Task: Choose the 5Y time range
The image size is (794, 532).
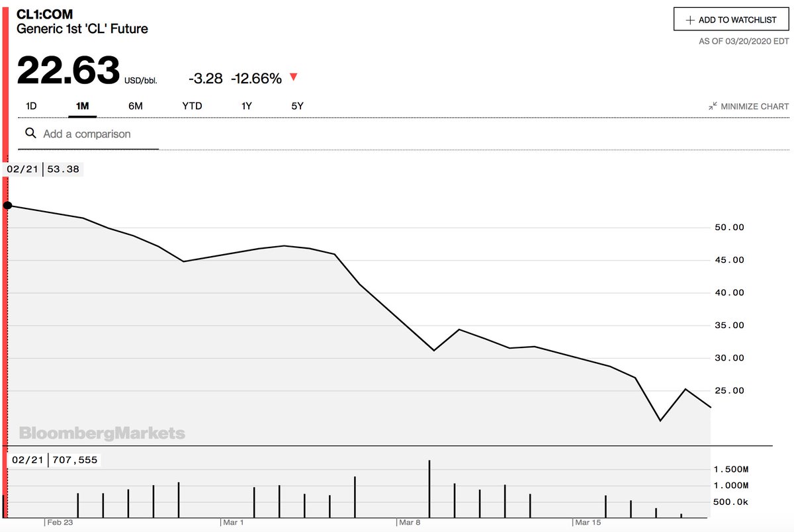Action: pos(298,106)
